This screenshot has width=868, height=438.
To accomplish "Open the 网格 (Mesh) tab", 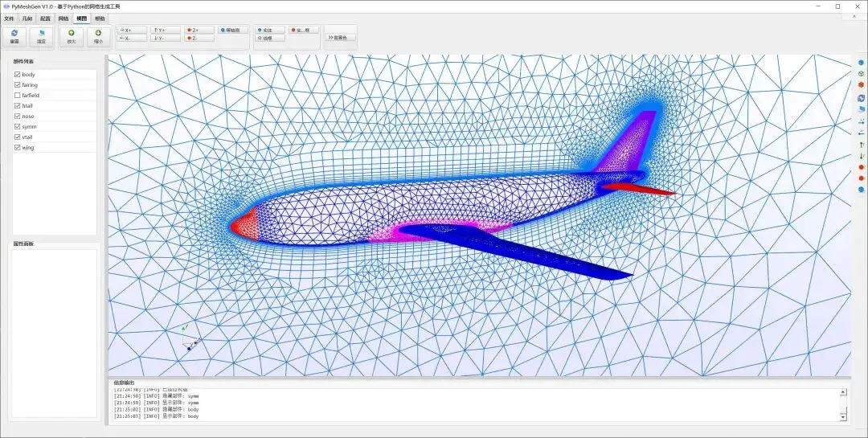I will click(x=63, y=18).
